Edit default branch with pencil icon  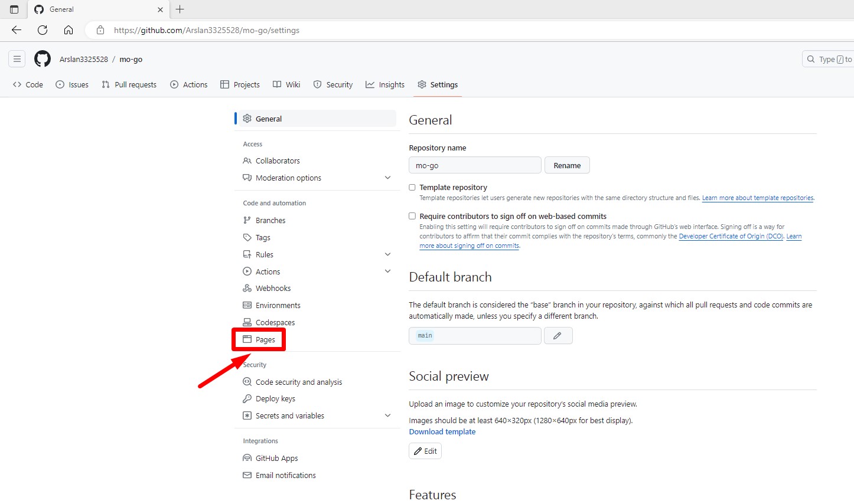558,336
